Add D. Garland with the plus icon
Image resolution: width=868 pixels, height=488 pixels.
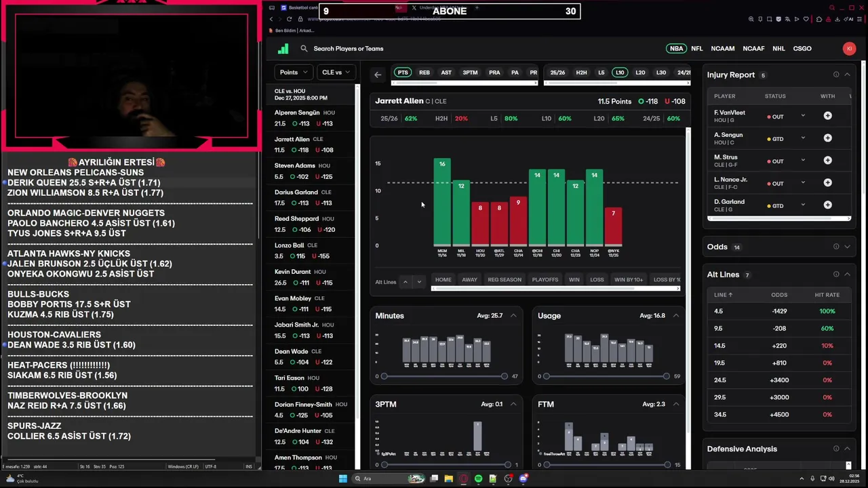[x=827, y=205]
